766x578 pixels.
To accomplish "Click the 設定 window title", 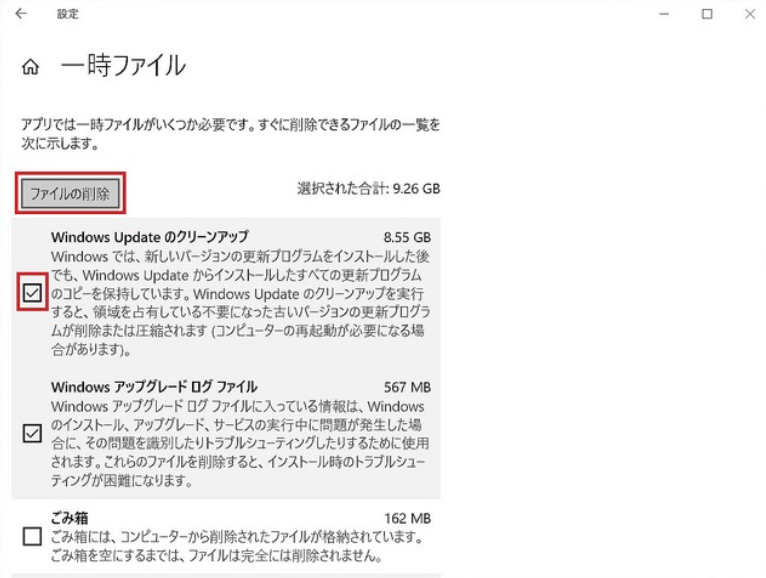I will tap(67, 14).
